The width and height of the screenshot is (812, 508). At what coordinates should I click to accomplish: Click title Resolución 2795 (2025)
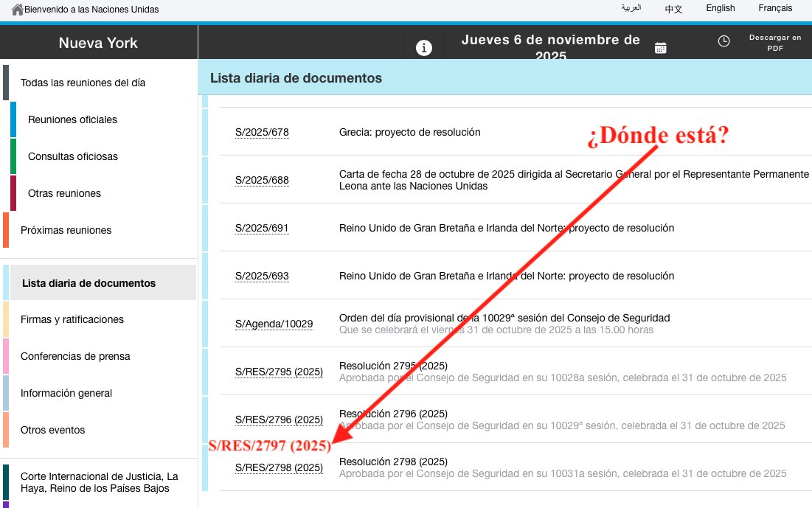pos(393,366)
